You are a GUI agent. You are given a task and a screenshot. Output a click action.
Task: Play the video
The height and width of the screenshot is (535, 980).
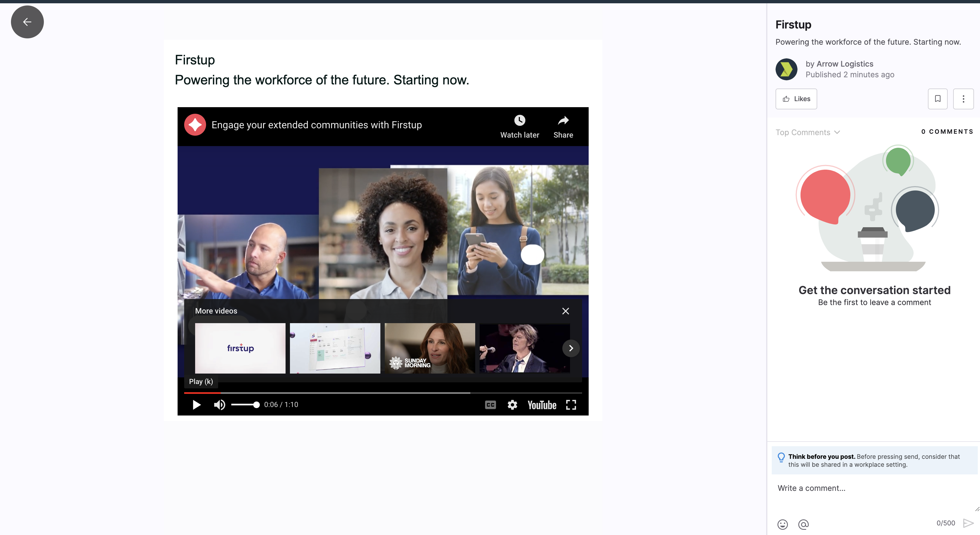pyautogui.click(x=196, y=405)
